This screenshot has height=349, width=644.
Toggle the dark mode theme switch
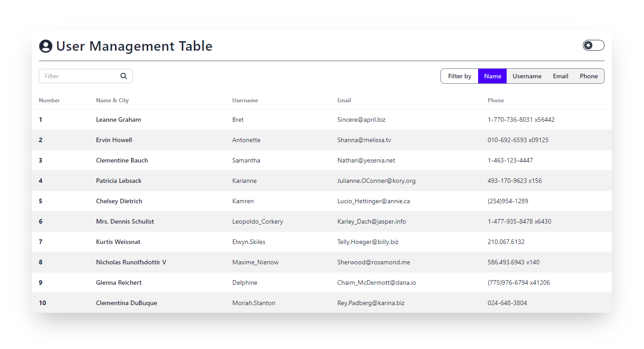point(593,45)
